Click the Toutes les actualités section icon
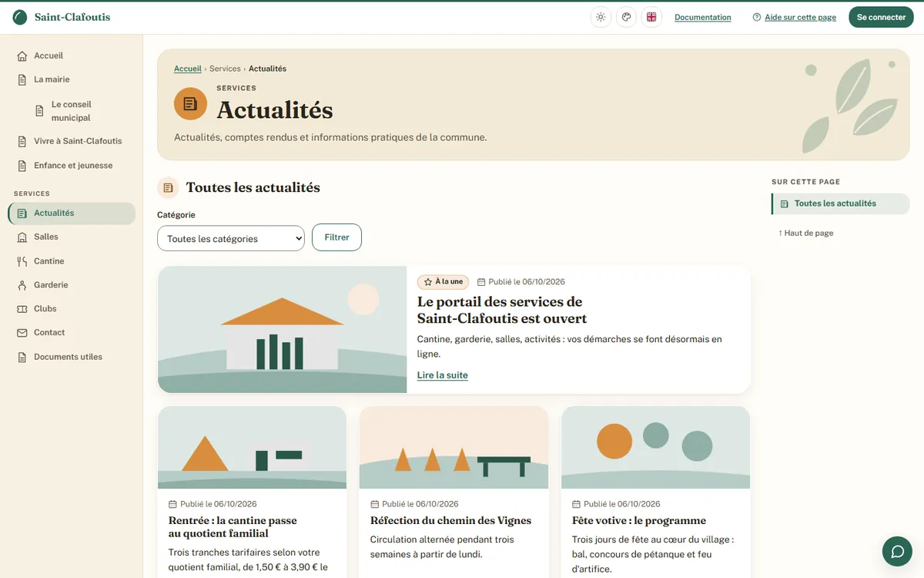This screenshot has width=924, height=578. click(168, 187)
